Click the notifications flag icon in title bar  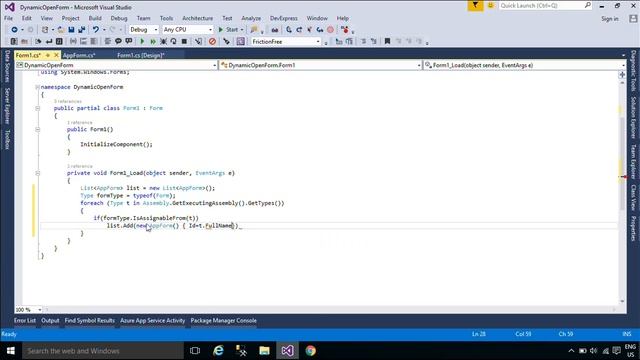click(x=475, y=6)
